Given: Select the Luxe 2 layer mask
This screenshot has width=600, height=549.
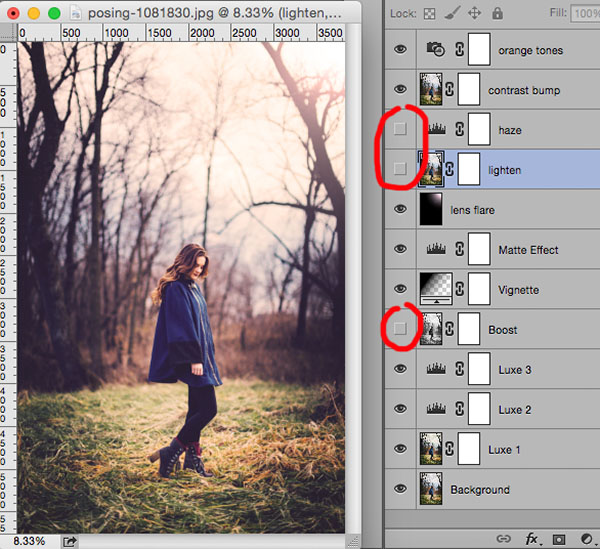Looking at the screenshot, I should tap(479, 409).
